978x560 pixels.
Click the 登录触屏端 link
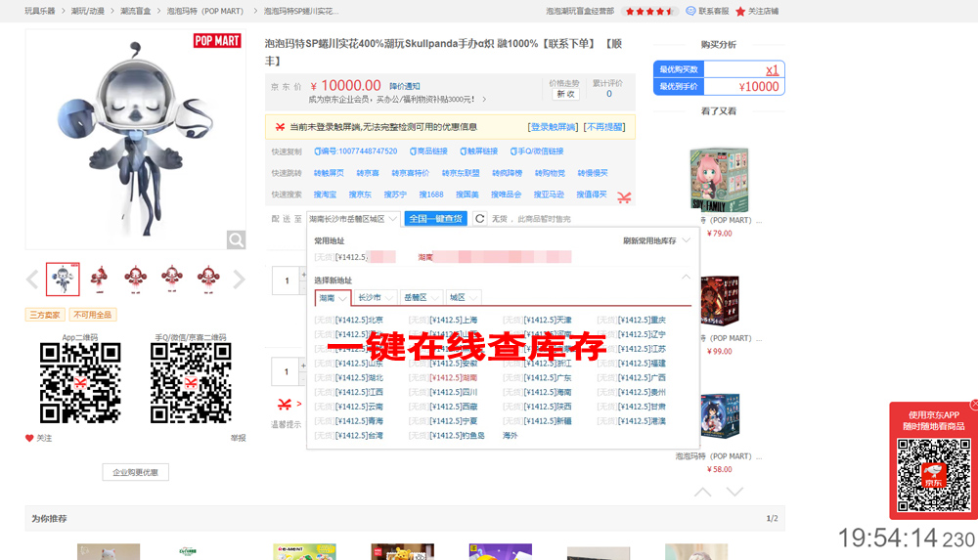[x=554, y=127]
